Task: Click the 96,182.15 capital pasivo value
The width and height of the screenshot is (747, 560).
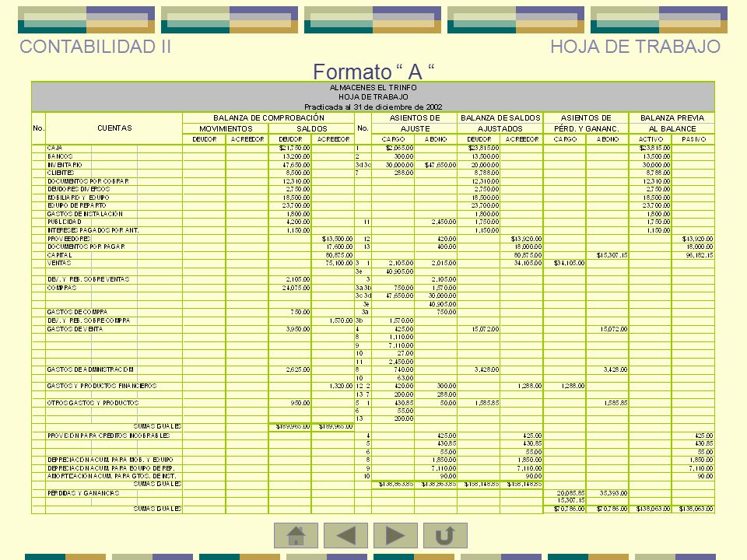Action: click(700, 255)
